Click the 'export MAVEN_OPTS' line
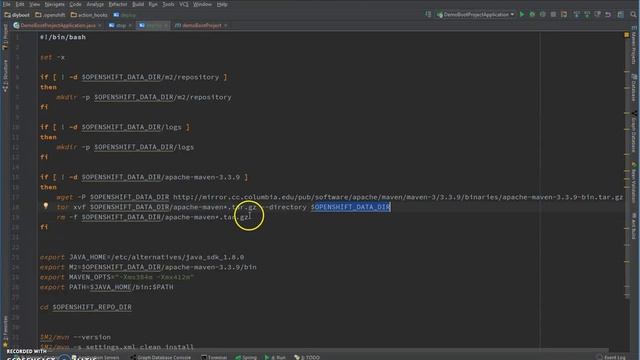 [117, 277]
